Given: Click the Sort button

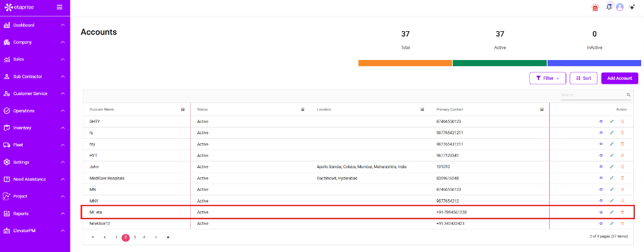Looking at the screenshot, I should [584, 78].
